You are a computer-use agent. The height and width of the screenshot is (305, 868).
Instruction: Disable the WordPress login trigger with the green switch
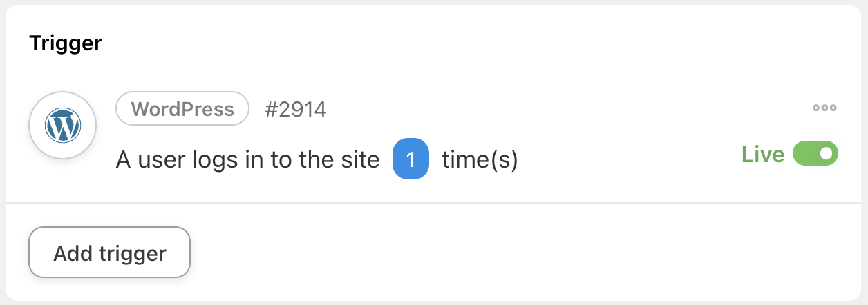click(x=815, y=154)
